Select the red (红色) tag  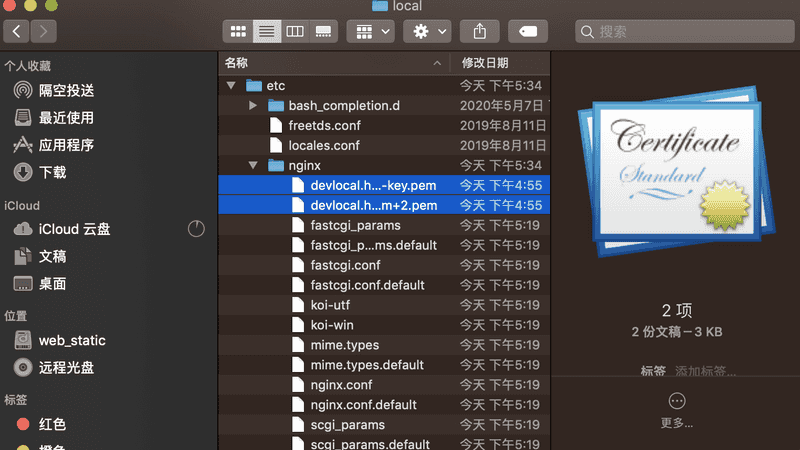(52, 424)
